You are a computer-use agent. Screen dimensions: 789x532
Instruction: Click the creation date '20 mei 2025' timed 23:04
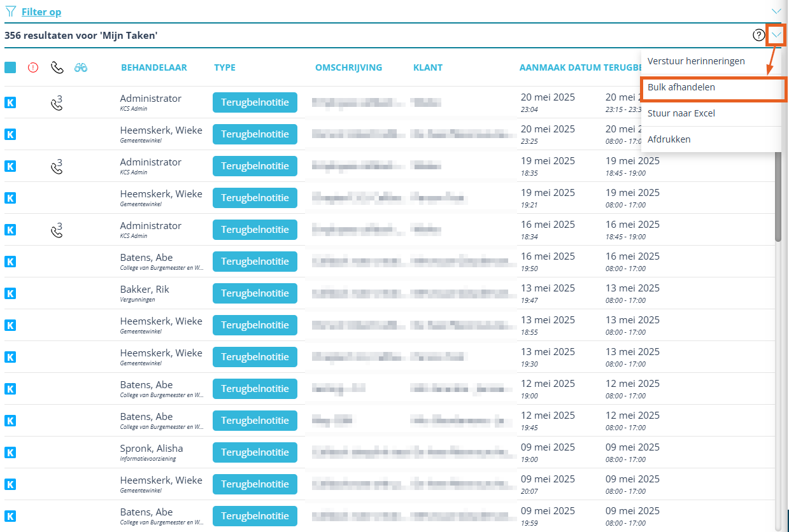[x=548, y=97]
